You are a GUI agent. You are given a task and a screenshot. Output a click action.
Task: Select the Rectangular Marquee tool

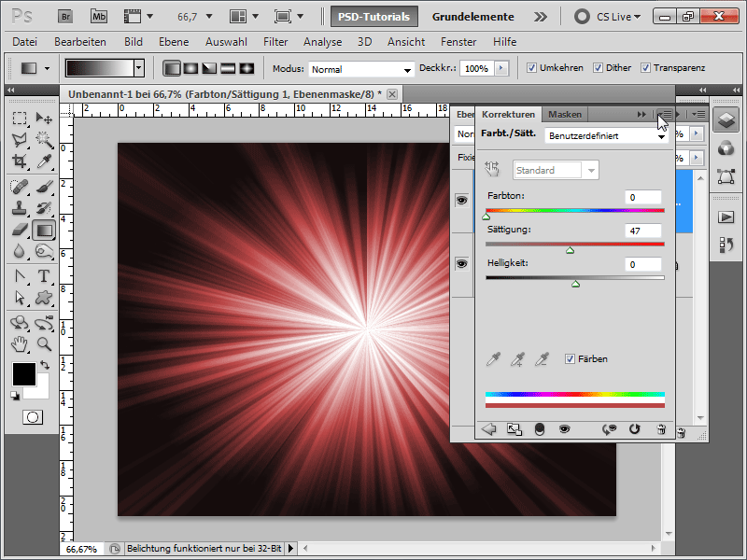point(20,118)
